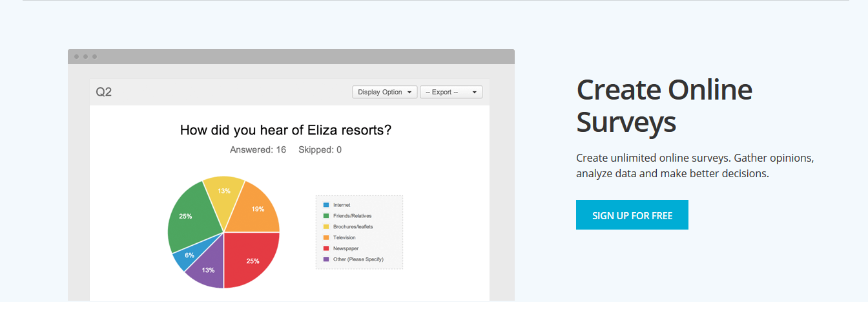This screenshot has height=324, width=868.
Task: Click the yellow Brochures/leaflets legend swatch
Action: pyautogui.click(x=326, y=227)
